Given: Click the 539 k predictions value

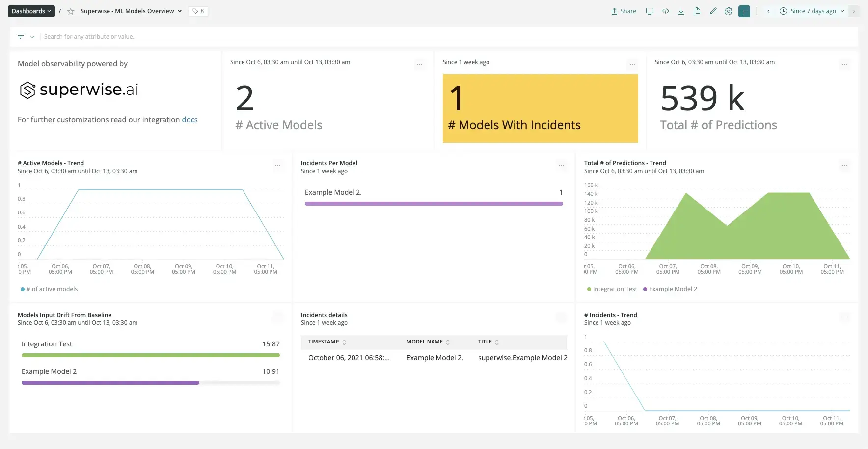Looking at the screenshot, I should [x=703, y=99].
